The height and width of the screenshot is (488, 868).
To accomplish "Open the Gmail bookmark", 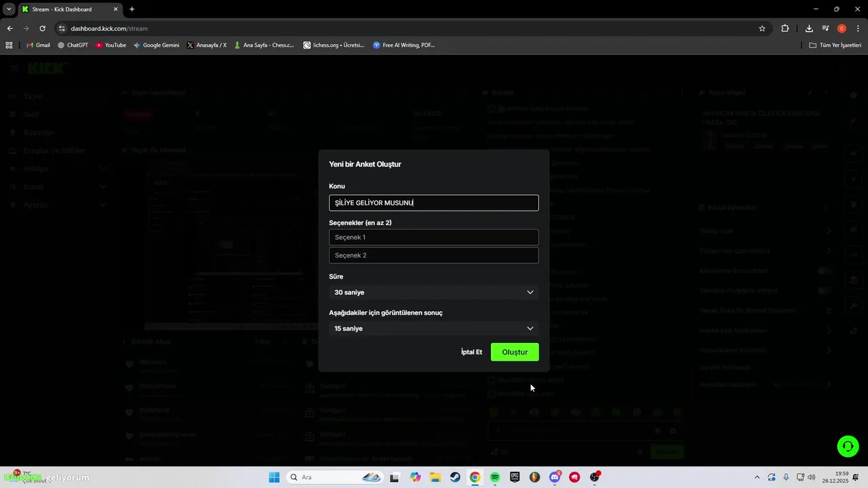I will (38, 45).
